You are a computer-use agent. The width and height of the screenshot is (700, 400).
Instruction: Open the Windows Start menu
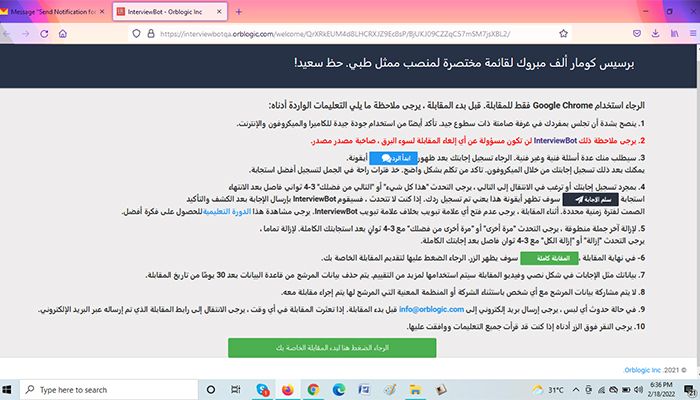point(7,390)
